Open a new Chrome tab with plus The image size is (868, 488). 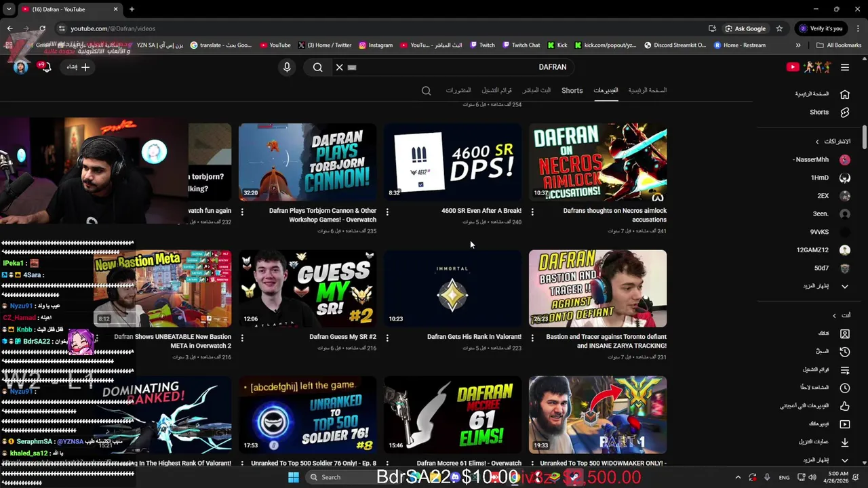point(132,9)
